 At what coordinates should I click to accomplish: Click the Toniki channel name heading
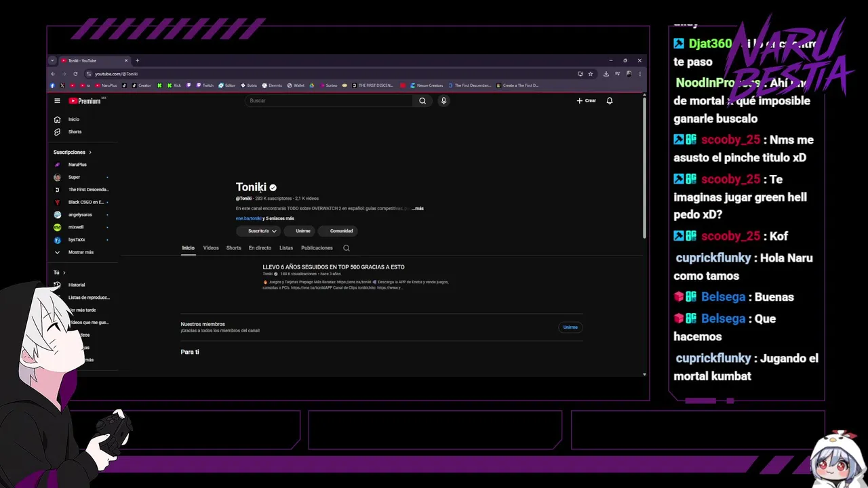tap(251, 187)
